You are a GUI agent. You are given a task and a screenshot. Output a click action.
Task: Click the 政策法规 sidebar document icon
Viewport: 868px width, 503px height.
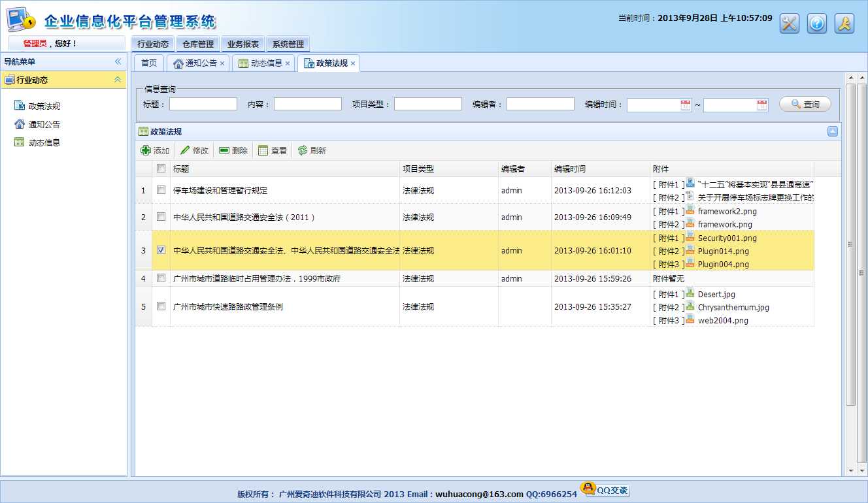20,106
